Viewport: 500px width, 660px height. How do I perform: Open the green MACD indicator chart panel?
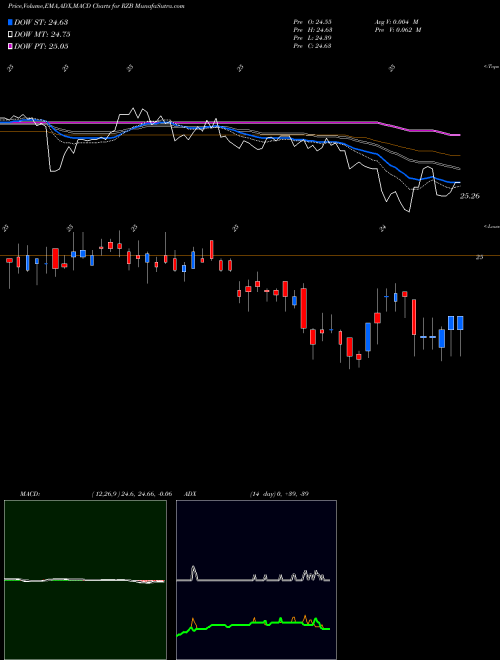[x=85, y=580]
